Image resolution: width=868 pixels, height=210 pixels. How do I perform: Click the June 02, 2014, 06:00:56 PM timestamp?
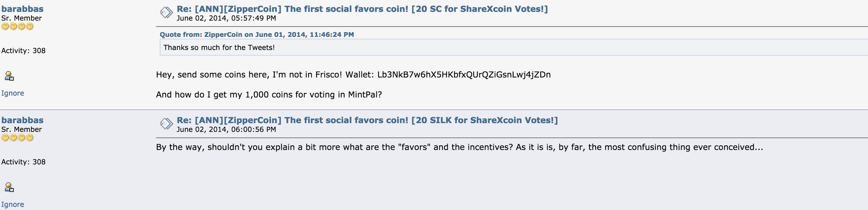coord(226,130)
